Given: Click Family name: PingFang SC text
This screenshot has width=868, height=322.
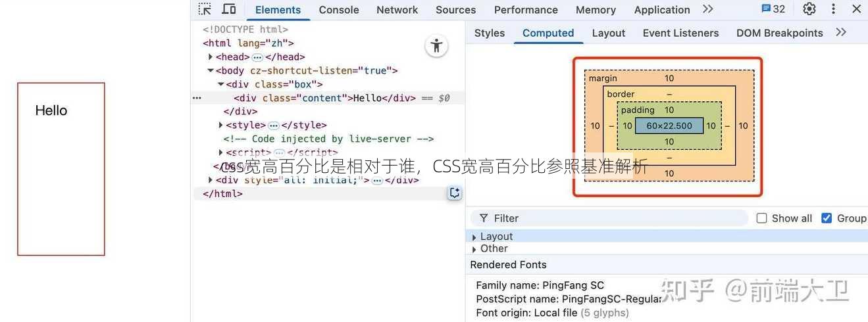Looking at the screenshot, I should [x=540, y=285].
